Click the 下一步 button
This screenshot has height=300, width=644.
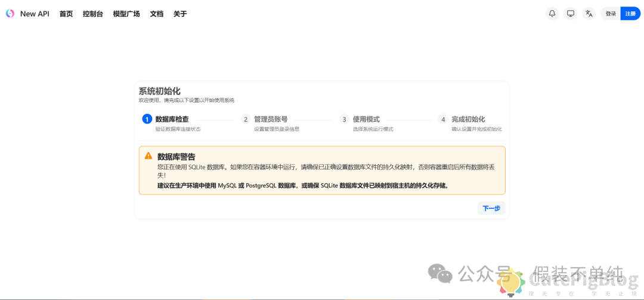pyautogui.click(x=491, y=208)
